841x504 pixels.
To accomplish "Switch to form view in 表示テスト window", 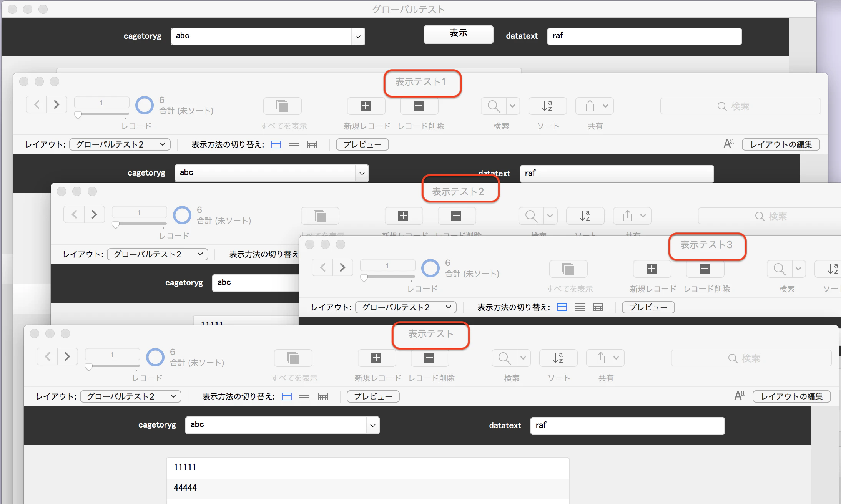I will tap(287, 396).
